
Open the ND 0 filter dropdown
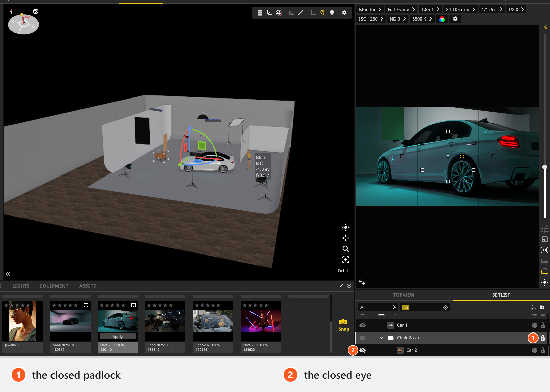click(x=398, y=19)
